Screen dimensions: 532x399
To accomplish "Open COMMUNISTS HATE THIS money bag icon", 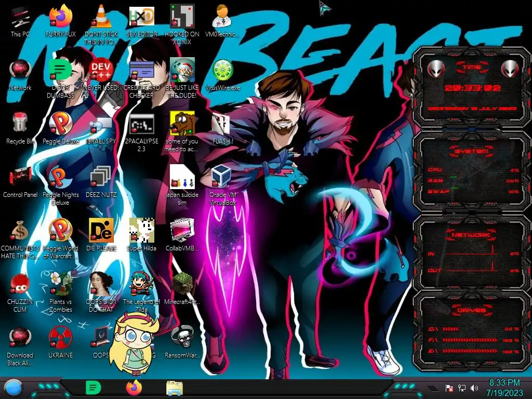I will (x=20, y=231).
